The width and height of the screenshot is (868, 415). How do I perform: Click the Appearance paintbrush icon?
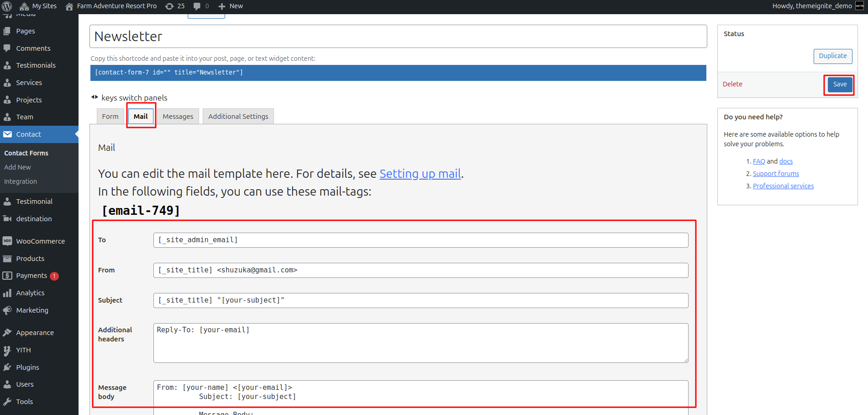[7, 333]
